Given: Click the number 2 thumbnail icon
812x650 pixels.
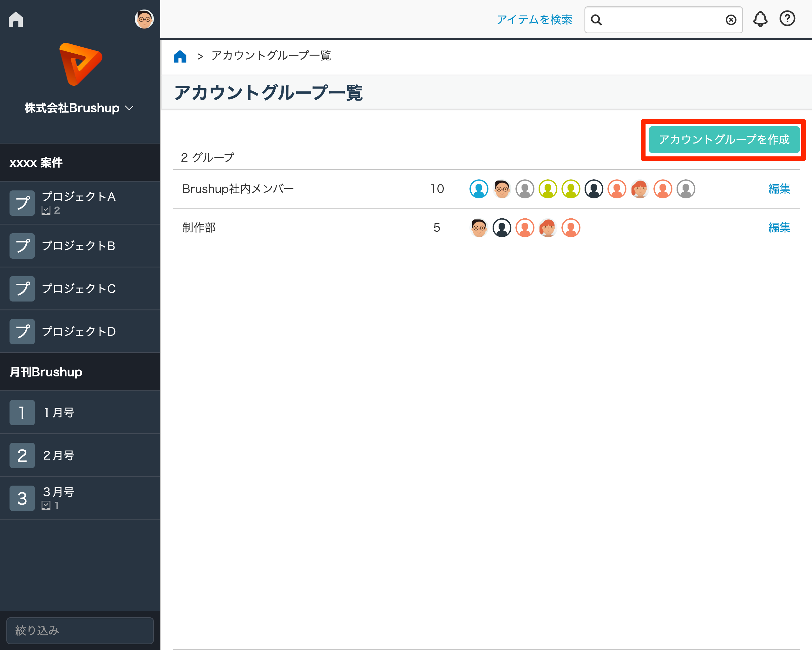Looking at the screenshot, I should tap(22, 455).
